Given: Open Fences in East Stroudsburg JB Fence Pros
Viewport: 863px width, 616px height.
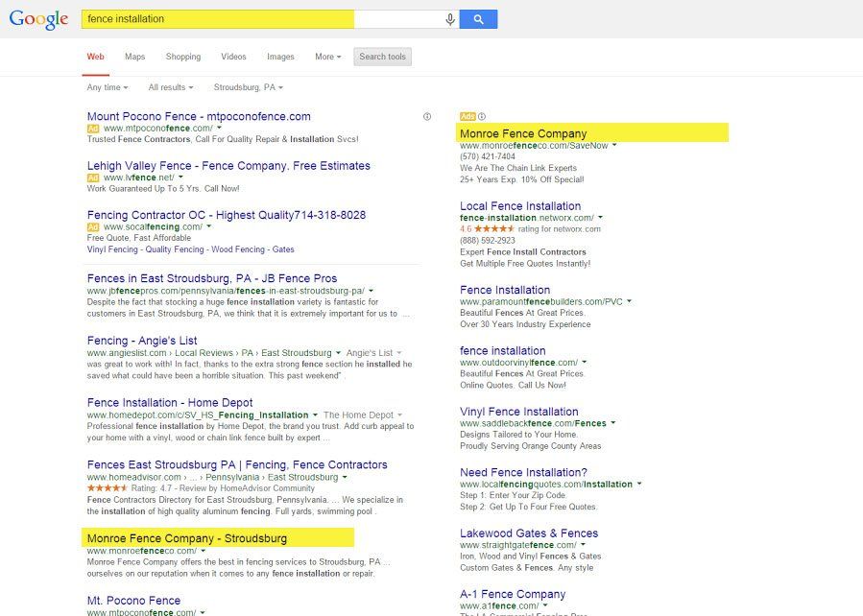Looking at the screenshot, I should 212,279.
